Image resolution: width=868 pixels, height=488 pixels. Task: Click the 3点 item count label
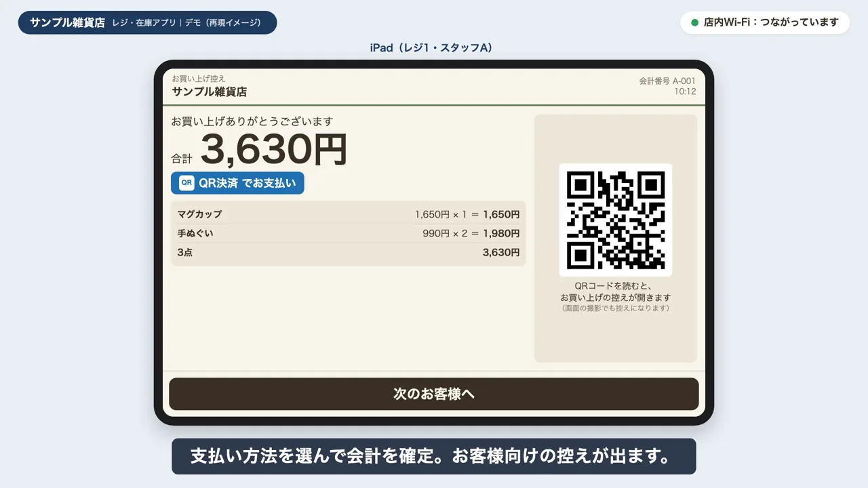point(185,252)
